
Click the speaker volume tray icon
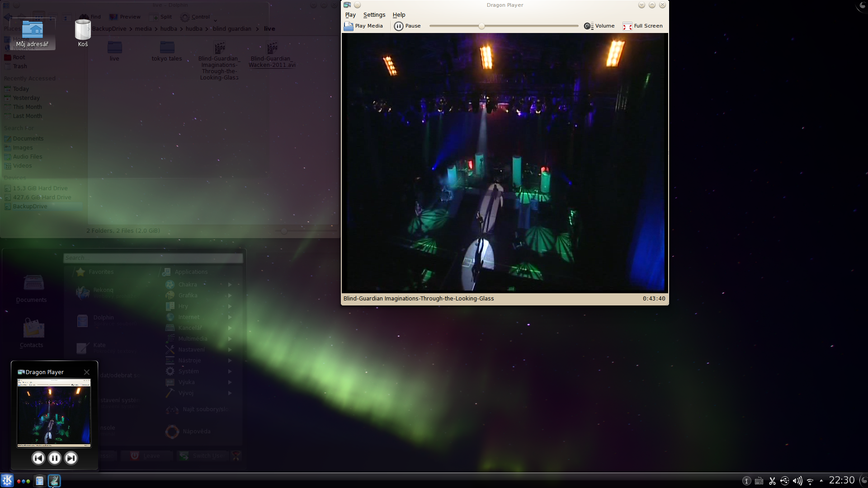[x=797, y=481]
